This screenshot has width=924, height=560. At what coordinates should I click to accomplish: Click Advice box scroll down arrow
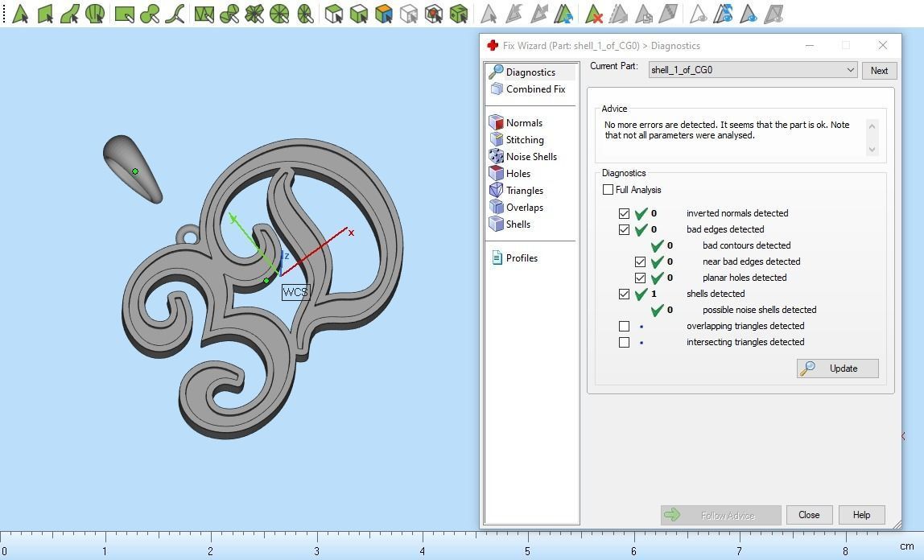872,149
